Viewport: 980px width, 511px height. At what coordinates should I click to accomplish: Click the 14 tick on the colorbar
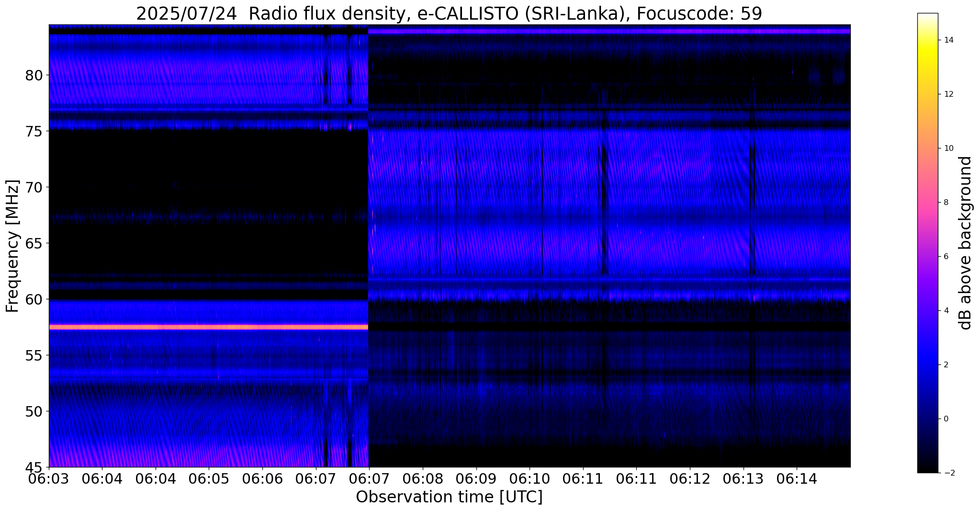pos(947,40)
